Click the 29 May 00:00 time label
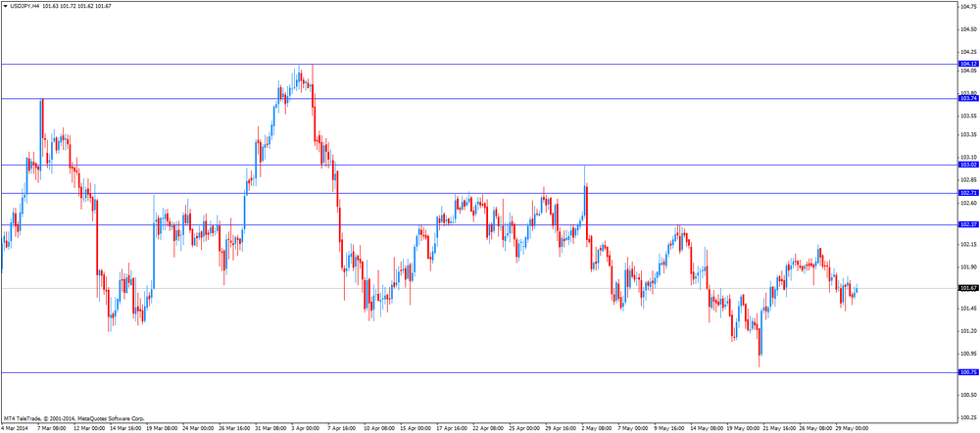The width and height of the screenshot is (980, 433). pos(852,429)
